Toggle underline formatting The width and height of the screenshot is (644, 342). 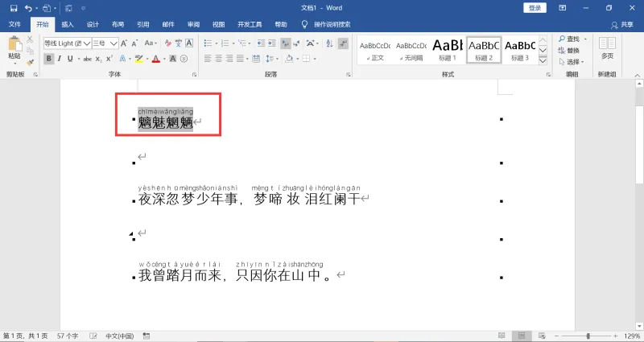[70, 59]
